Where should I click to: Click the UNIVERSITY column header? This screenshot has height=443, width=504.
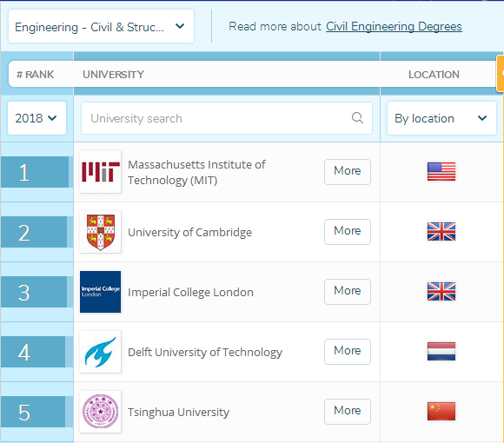[113, 75]
